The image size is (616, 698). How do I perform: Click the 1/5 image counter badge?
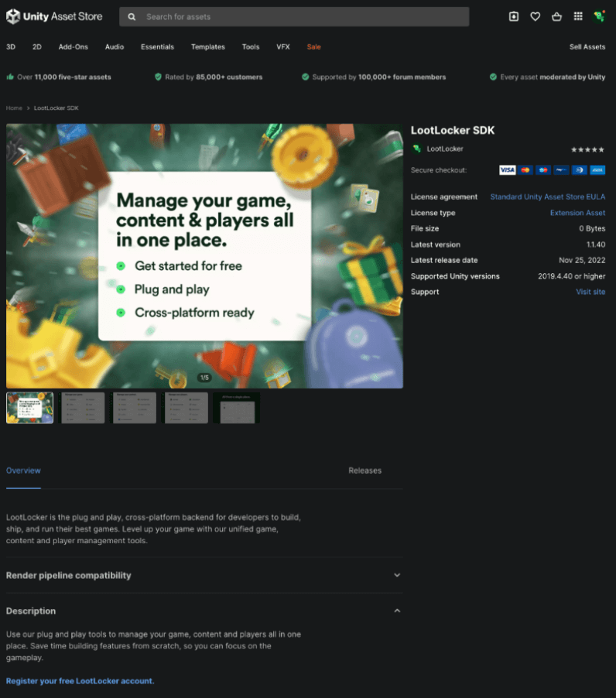coord(204,378)
